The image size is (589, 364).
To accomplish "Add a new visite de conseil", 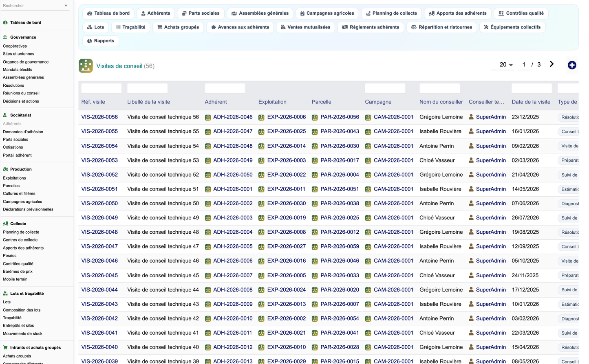I will [x=572, y=65].
